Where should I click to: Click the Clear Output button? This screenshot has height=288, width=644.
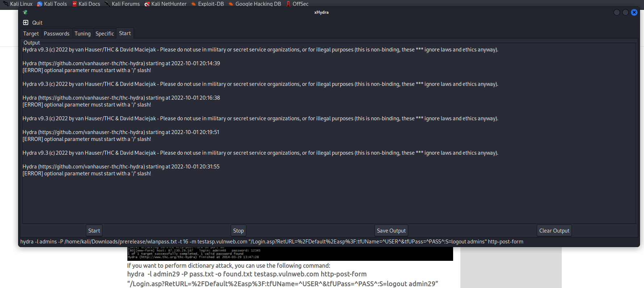coord(554,230)
